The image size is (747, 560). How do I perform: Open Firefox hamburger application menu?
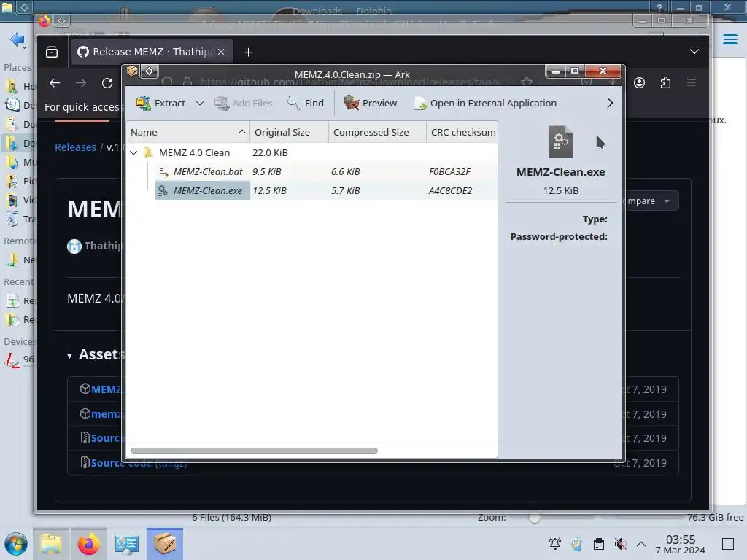[692, 82]
